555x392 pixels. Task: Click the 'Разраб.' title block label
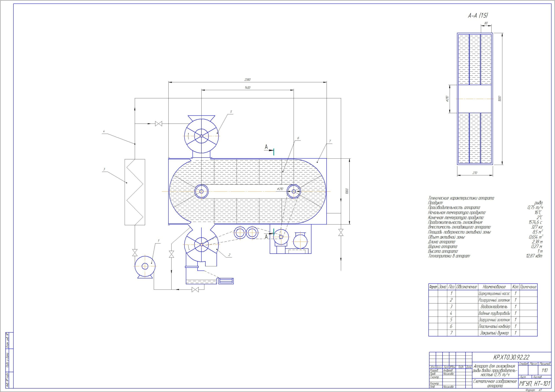pyautogui.click(x=434, y=370)
